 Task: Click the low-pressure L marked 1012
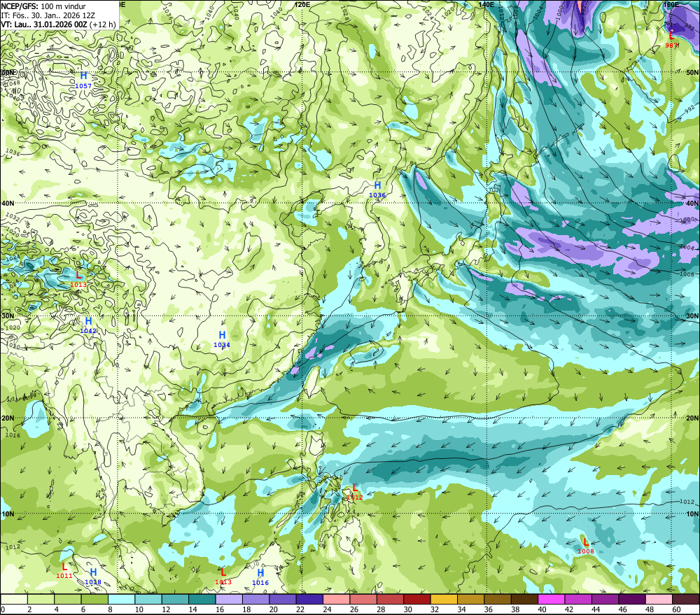click(x=355, y=488)
